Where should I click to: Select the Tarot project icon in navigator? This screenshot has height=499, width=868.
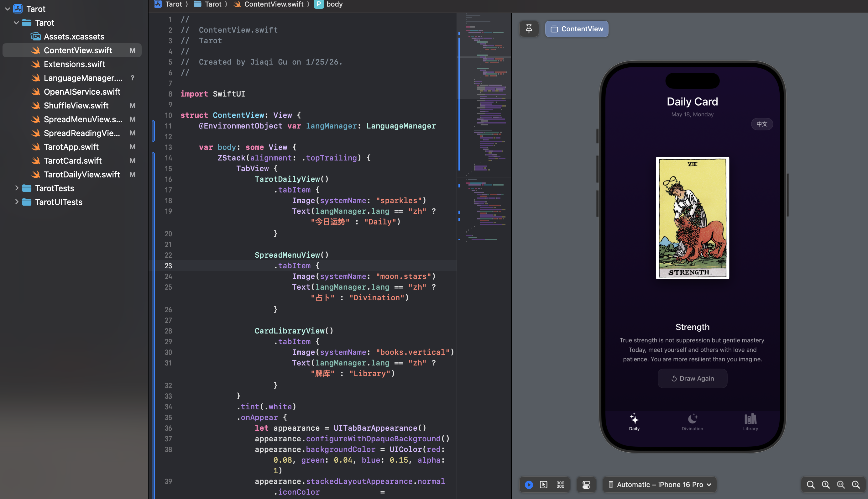pos(18,9)
